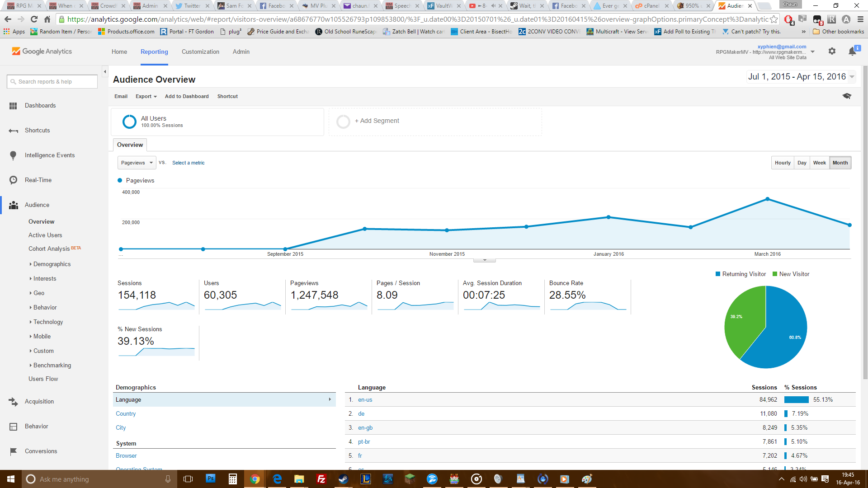
Task: Click the Email button
Action: point(121,97)
